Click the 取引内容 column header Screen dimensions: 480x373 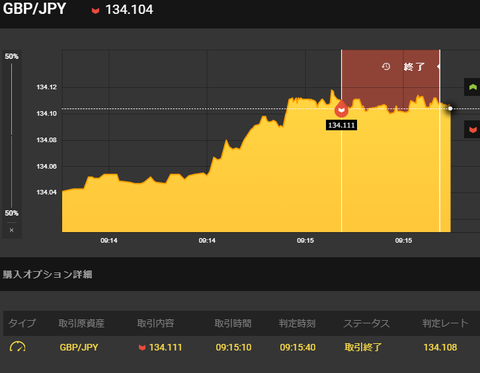[x=156, y=323]
